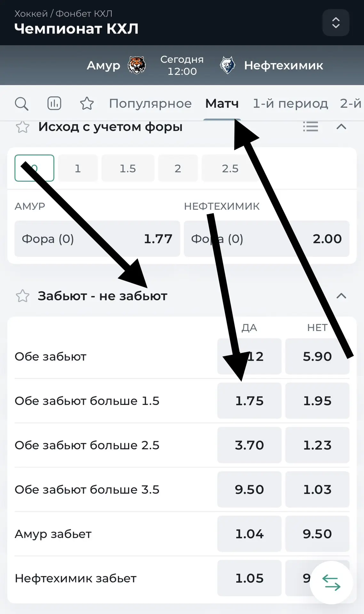Tap the green swap arrows floating button
Viewport: 364px width, 614px height.
[x=331, y=583]
